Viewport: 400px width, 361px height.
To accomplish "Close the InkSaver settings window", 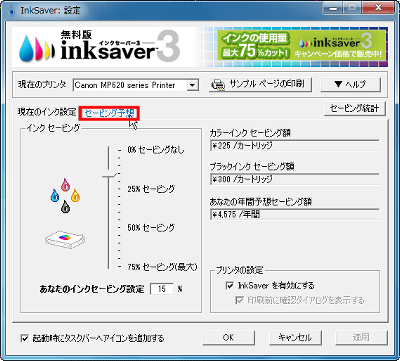I will pos(378,8).
